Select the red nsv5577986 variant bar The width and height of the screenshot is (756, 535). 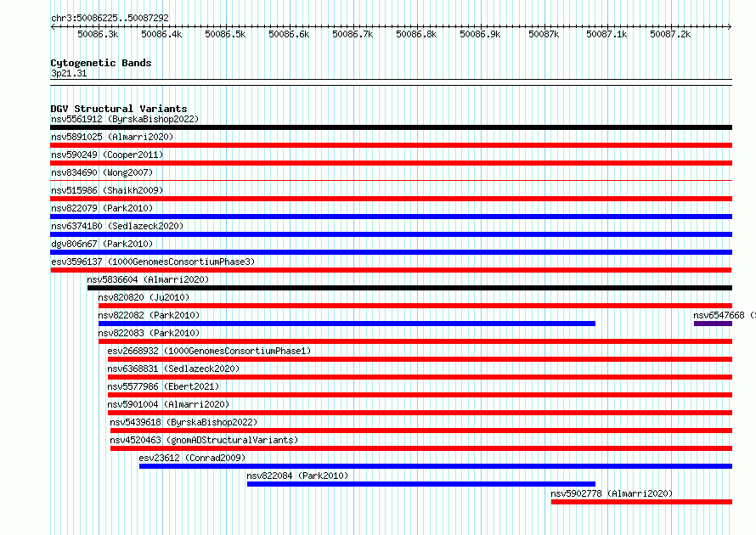tap(420, 395)
